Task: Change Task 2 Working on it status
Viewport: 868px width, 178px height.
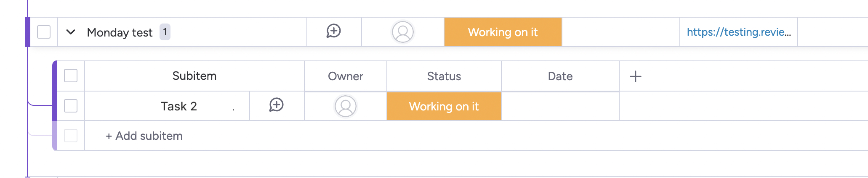Action: 444,107
